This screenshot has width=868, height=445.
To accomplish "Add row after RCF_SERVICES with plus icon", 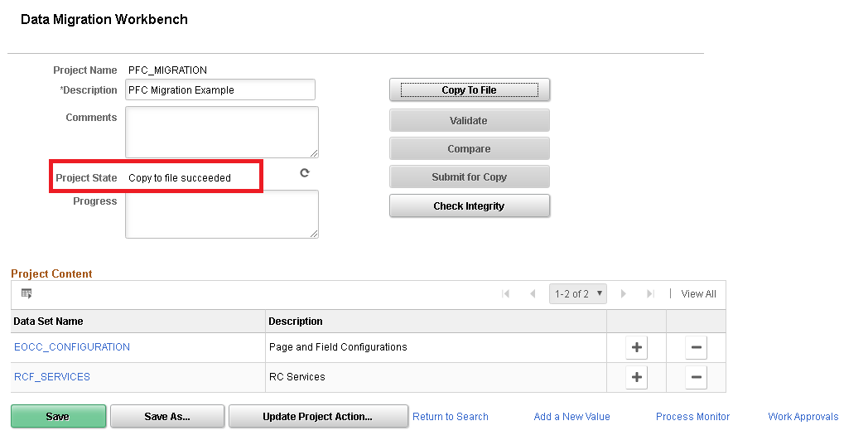I will point(637,377).
